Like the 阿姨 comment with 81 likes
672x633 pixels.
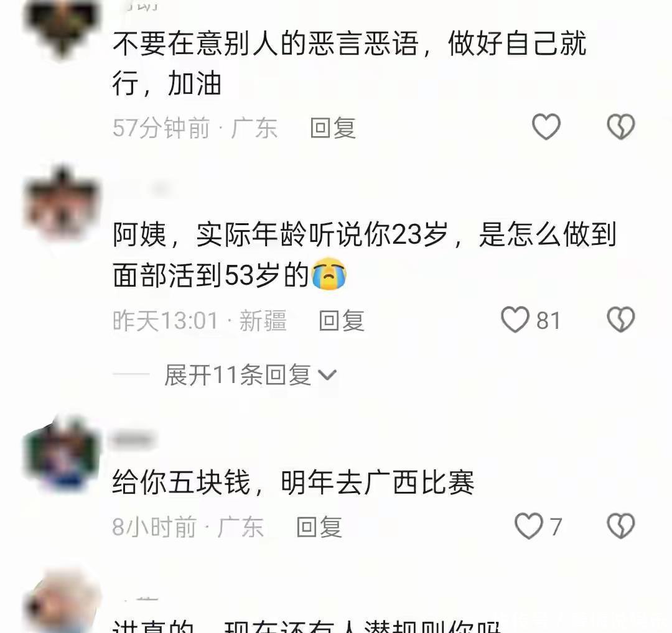(x=515, y=320)
